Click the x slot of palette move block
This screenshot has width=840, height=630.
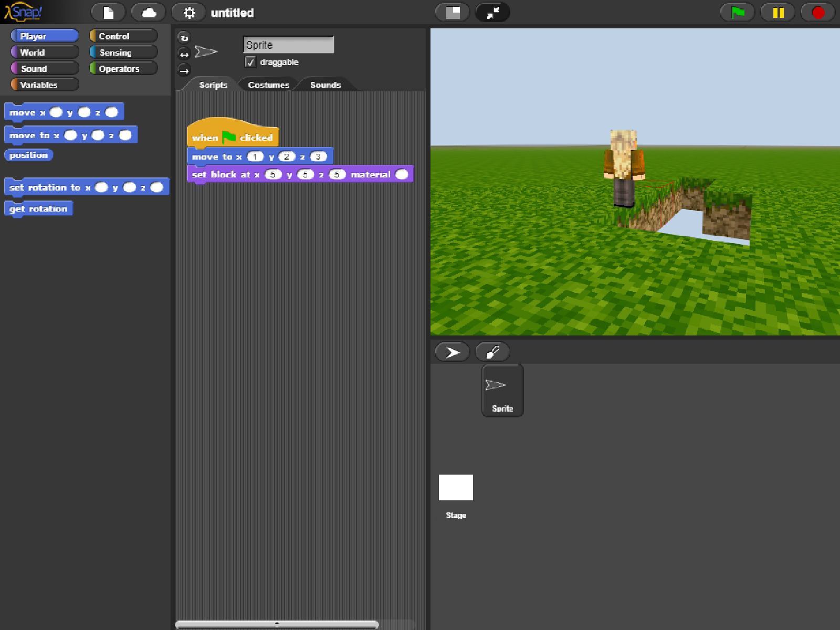click(56, 112)
